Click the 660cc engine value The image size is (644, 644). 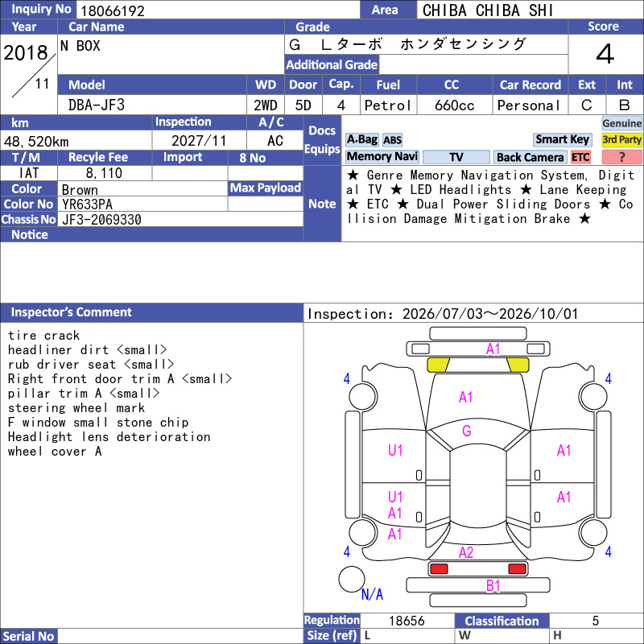click(454, 105)
